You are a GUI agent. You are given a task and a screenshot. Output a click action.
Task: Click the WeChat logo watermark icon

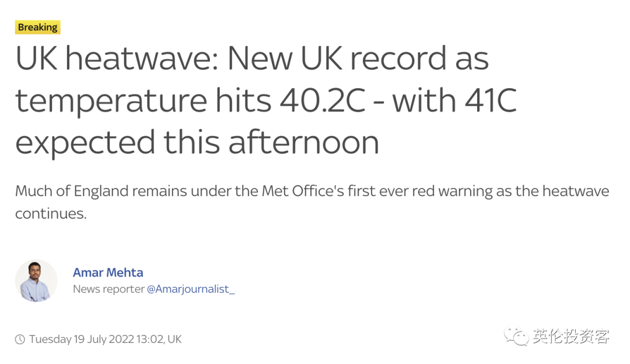(x=516, y=336)
